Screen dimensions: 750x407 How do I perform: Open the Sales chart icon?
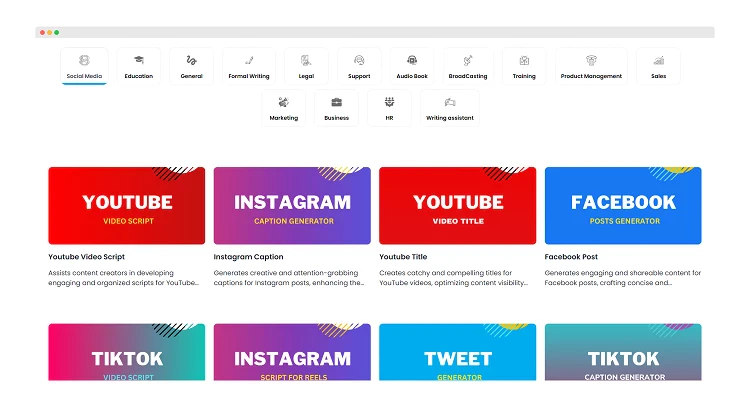point(659,60)
